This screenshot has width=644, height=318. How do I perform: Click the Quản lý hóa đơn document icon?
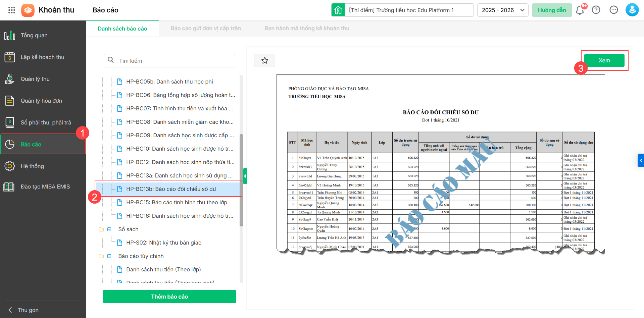(10, 101)
